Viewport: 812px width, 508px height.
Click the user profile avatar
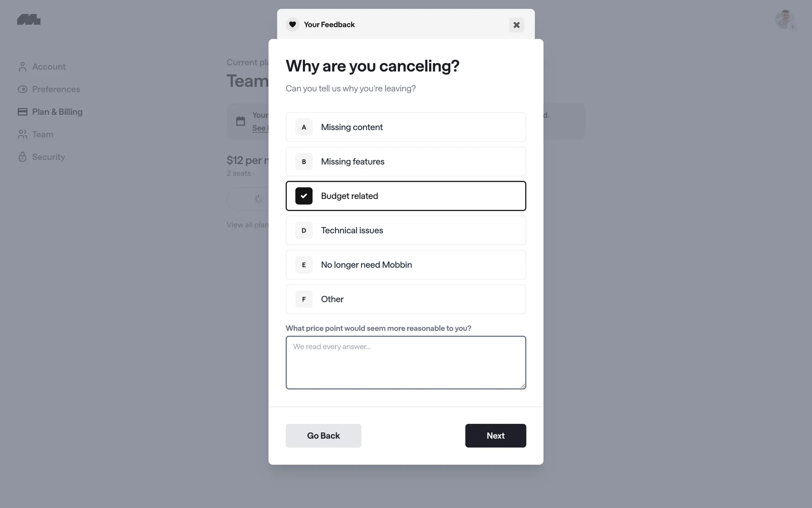784,19
